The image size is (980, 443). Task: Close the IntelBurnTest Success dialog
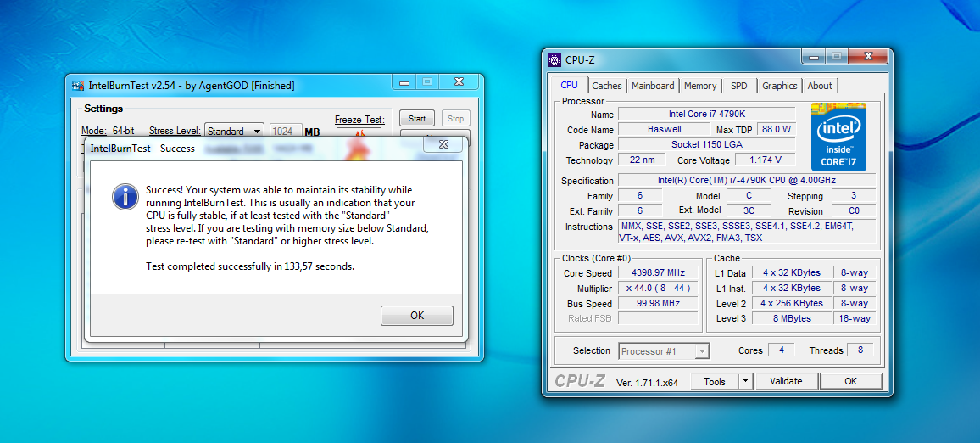(x=443, y=144)
